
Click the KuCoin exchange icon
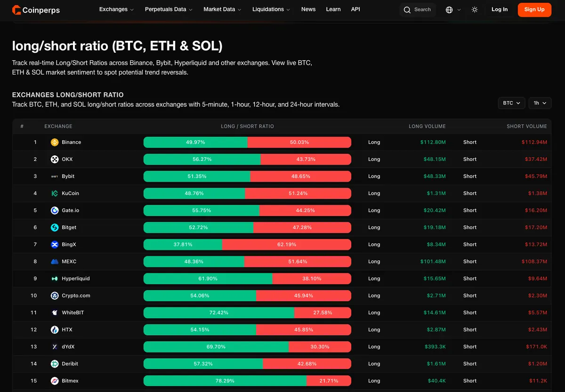(x=55, y=193)
